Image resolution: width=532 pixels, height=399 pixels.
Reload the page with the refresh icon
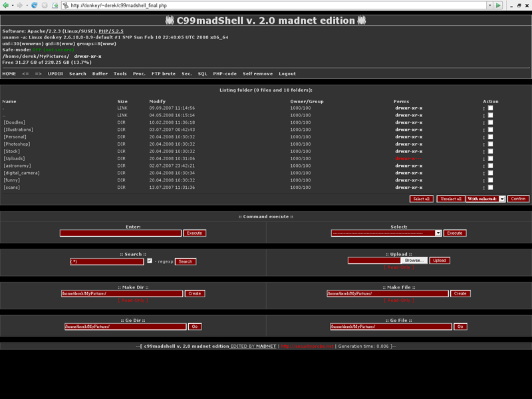34,5
